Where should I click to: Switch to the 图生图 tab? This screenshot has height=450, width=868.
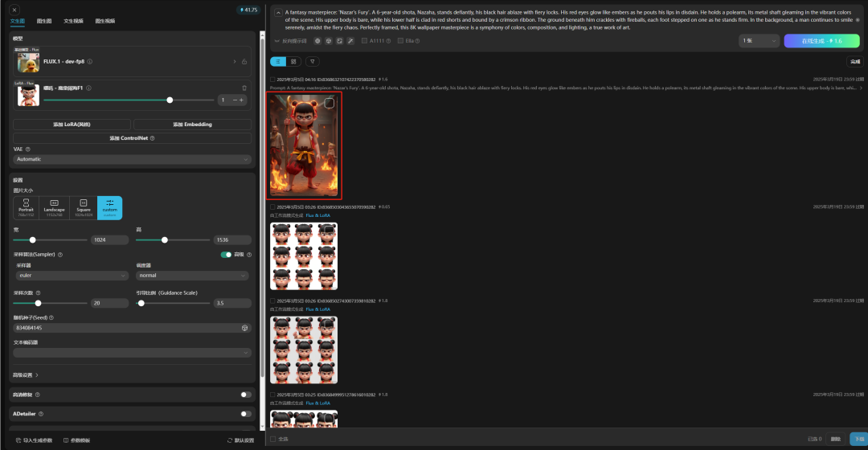[x=44, y=21]
